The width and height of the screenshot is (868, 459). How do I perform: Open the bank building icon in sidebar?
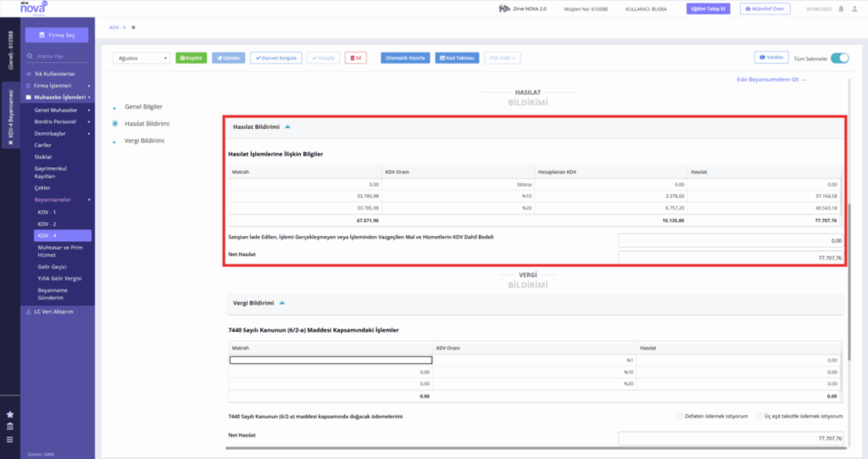[x=10, y=426]
